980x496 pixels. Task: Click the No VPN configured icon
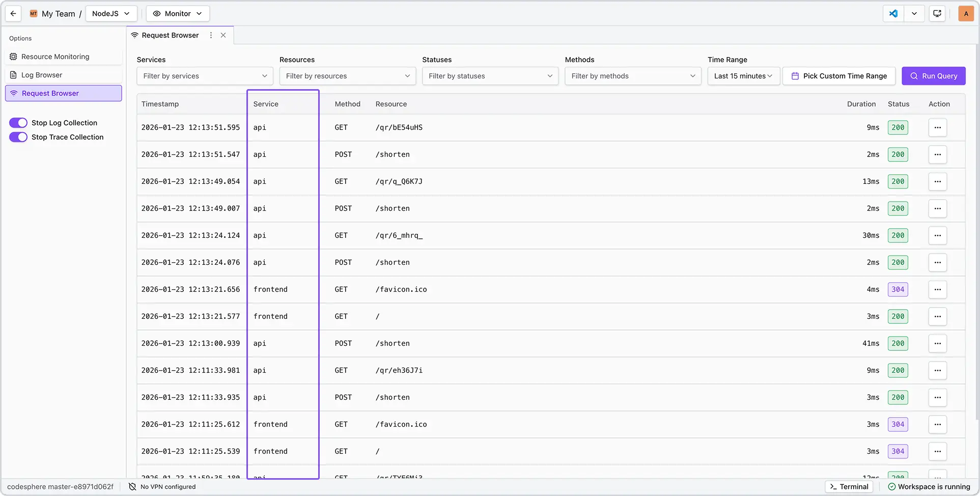pos(132,487)
